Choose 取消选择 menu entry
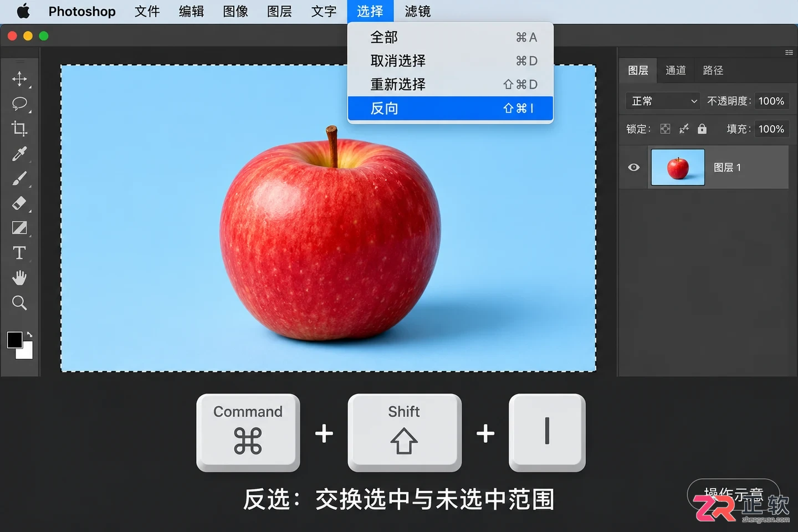This screenshot has height=532, width=798. coord(451,61)
